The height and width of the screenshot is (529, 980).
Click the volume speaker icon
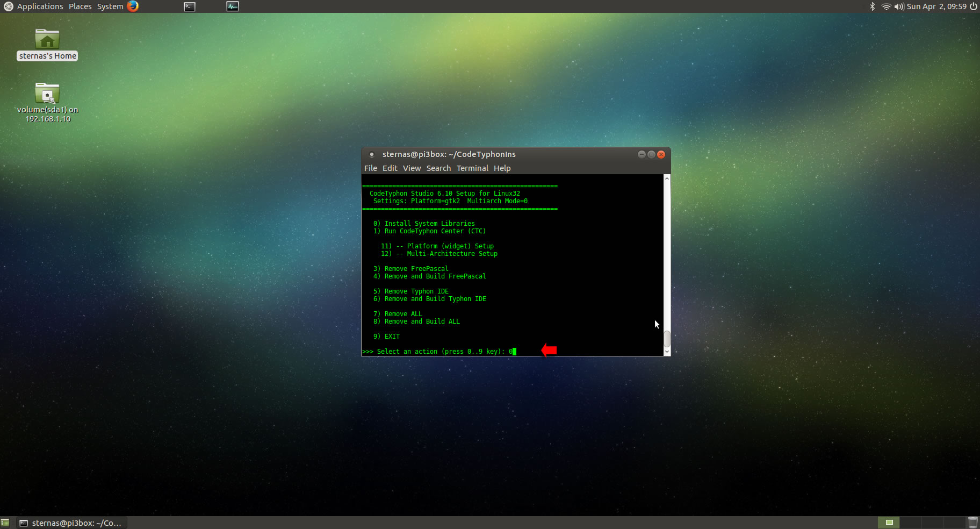pos(899,6)
